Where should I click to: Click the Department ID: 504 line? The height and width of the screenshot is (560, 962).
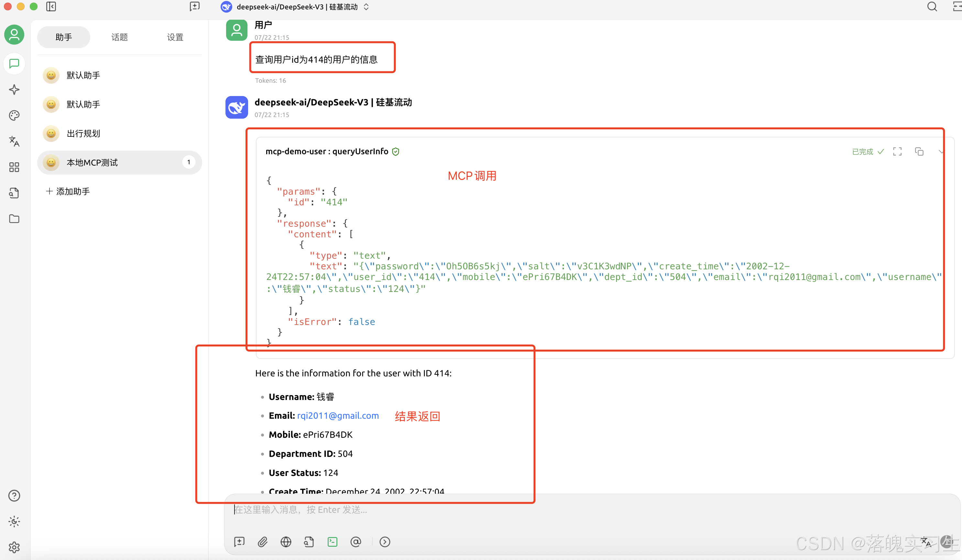coord(311,454)
